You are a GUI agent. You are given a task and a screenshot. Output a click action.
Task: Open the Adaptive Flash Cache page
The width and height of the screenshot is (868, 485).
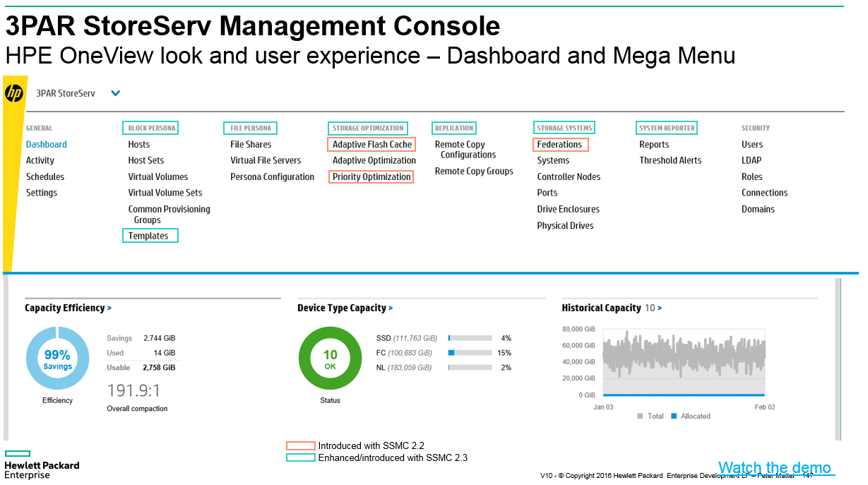coord(372,145)
